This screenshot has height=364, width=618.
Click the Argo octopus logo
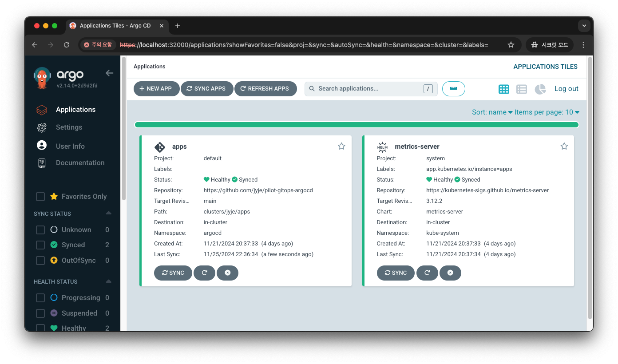[42, 78]
